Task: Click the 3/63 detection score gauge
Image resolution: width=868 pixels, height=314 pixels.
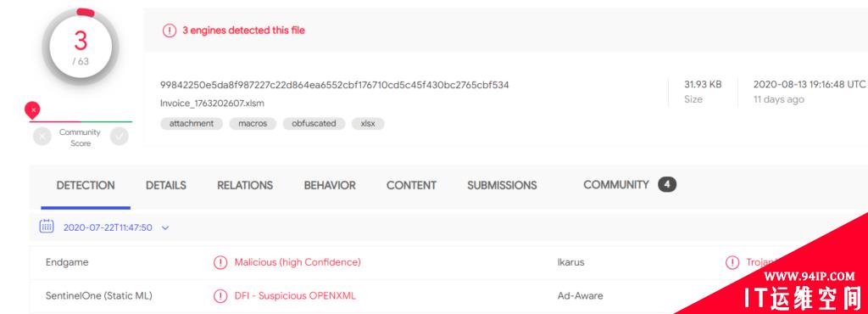Action: pos(81,47)
